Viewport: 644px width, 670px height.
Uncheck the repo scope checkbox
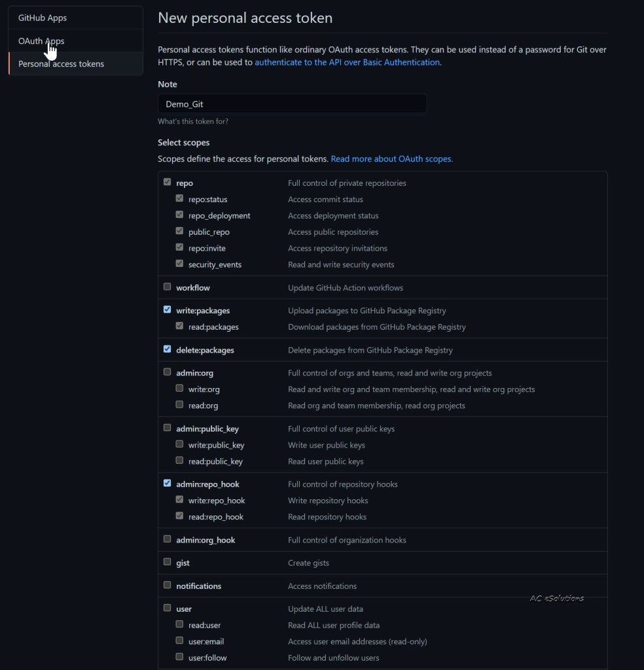click(x=168, y=183)
